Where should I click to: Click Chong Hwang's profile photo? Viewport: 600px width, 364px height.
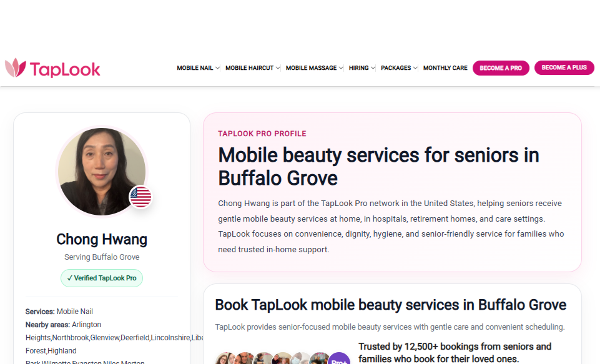click(102, 172)
